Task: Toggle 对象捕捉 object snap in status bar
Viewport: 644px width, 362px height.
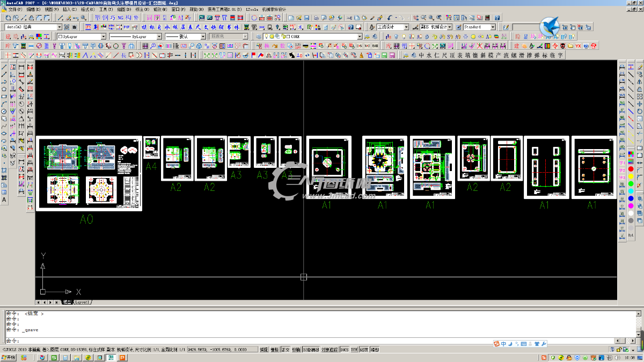Action: [311, 349]
